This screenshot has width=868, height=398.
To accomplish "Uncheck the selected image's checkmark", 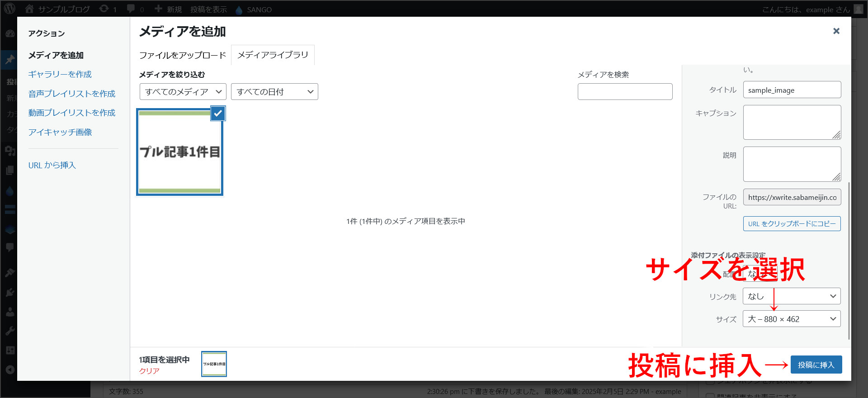I will click(218, 114).
